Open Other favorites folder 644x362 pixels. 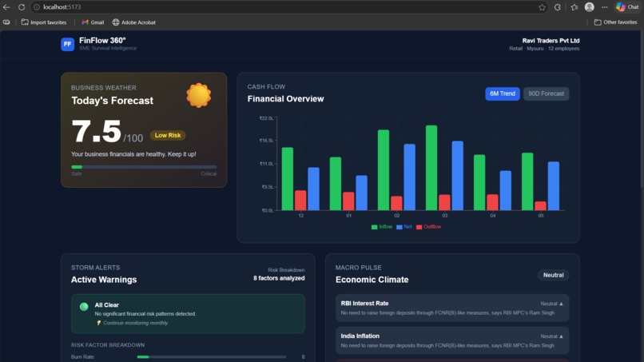tap(616, 22)
